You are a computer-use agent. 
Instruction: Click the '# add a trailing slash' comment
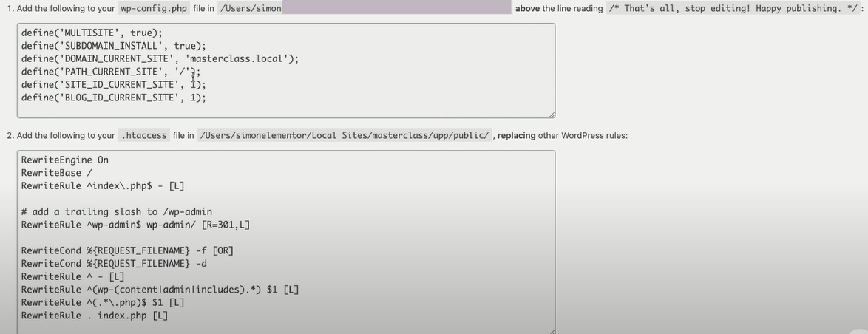117,212
